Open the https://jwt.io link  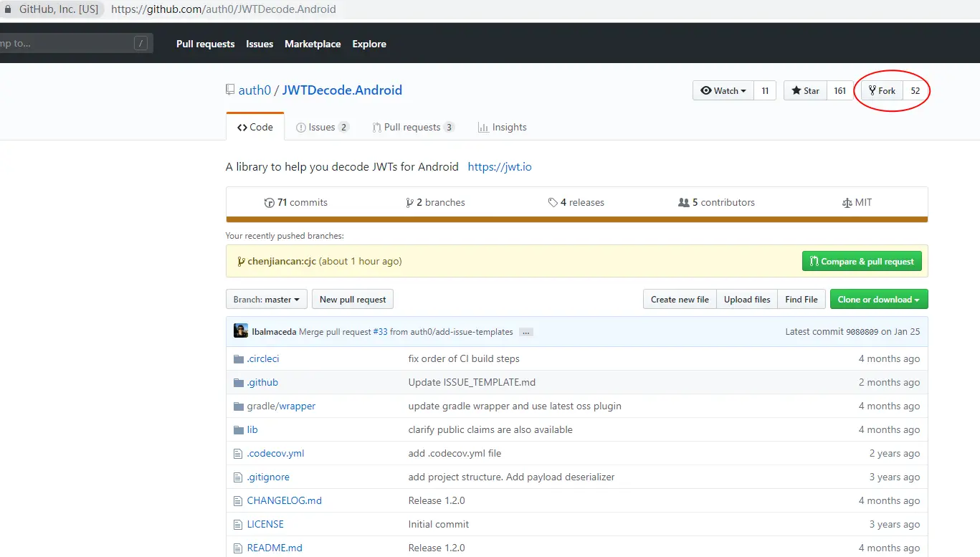(x=500, y=167)
